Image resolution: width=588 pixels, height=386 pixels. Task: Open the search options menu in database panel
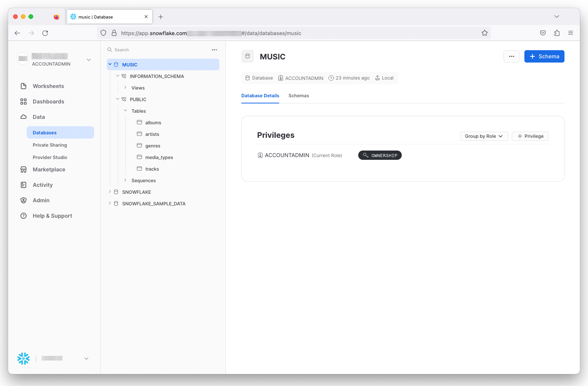tap(214, 49)
